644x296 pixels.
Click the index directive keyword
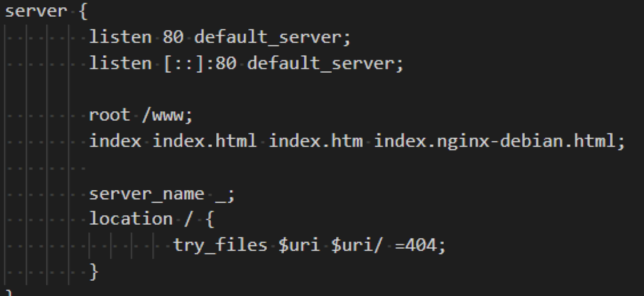[x=115, y=141]
